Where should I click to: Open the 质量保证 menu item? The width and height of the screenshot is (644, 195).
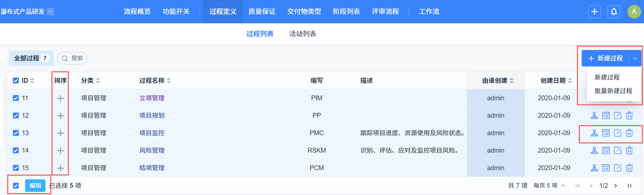click(x=262, y=12)
